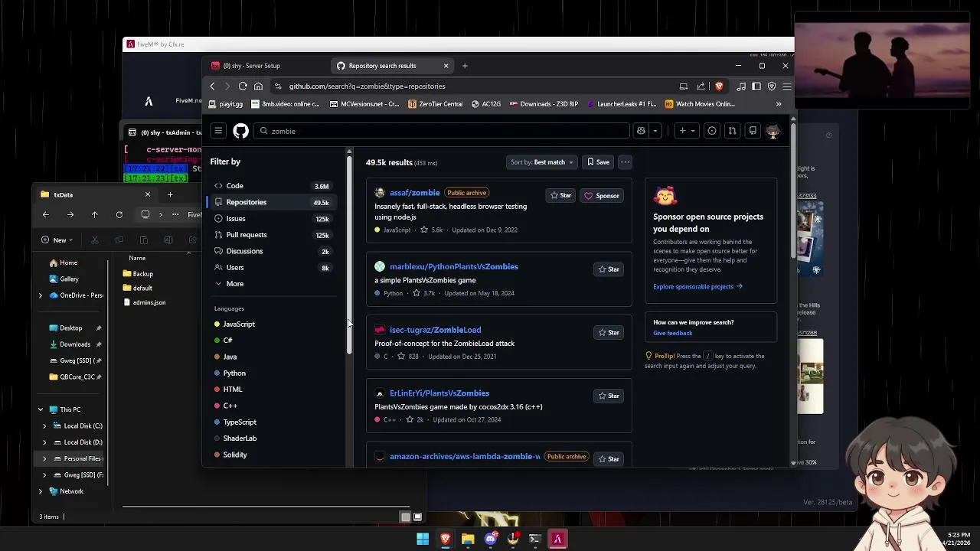Open the Sort by Best match dropdown
980x551 pixels.
541,162
